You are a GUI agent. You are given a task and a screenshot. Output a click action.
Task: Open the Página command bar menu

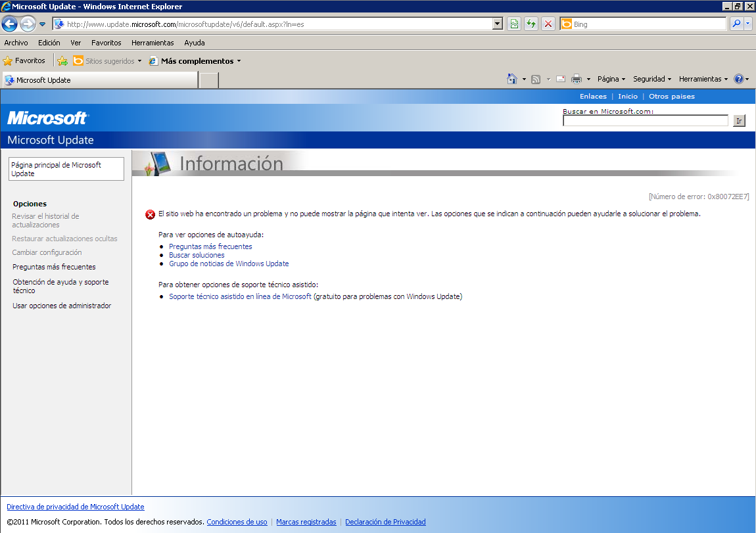[x=611, y=79]
